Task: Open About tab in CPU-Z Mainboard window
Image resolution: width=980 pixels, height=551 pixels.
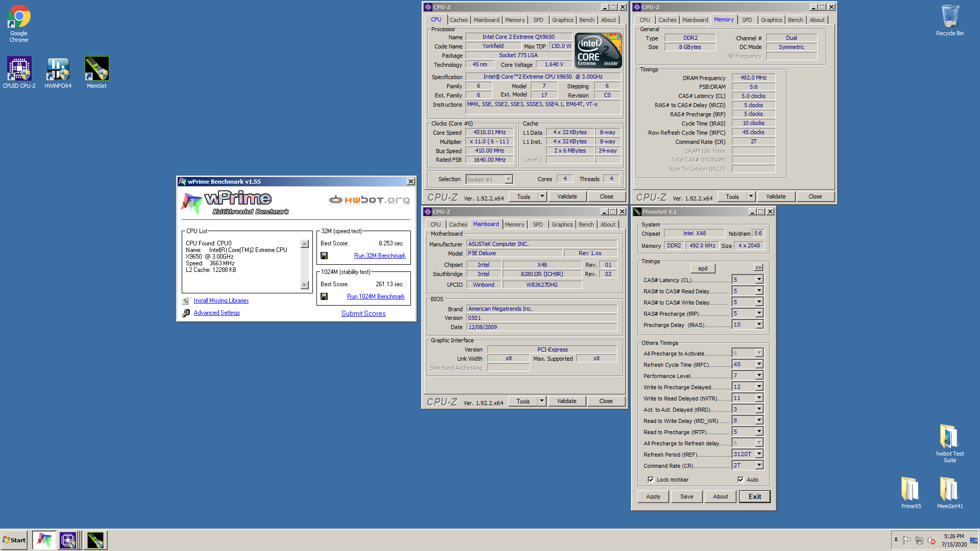Action: pos(607,224)
